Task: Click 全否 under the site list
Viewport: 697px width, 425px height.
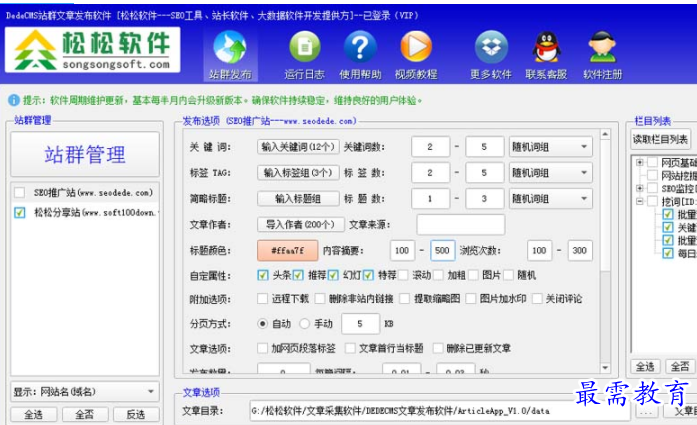Action: [85, 414]
